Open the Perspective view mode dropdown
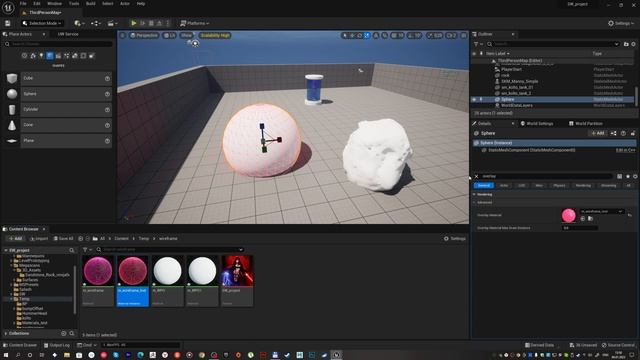This screenshot has width=640, height=360. click(144, 36)
